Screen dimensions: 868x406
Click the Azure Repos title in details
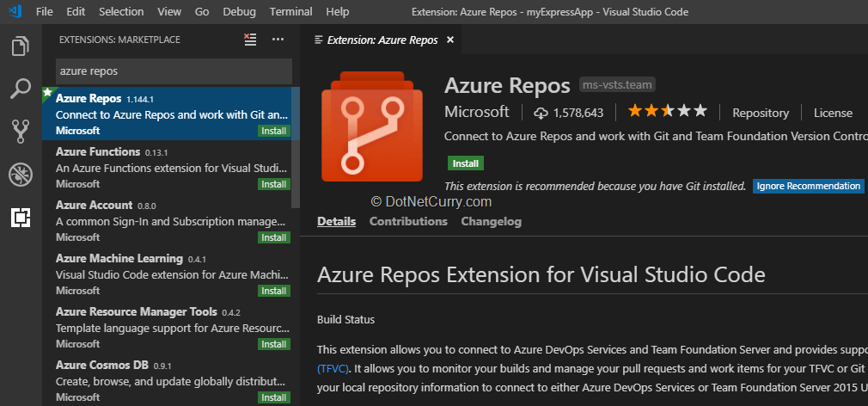point(507,85)
